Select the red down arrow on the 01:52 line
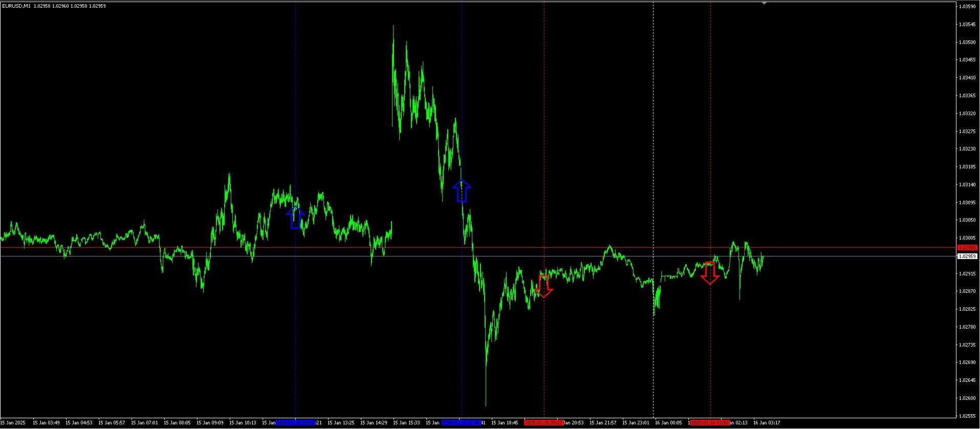Viewport: 980px width, 429px height. click(x=710, y=273)
